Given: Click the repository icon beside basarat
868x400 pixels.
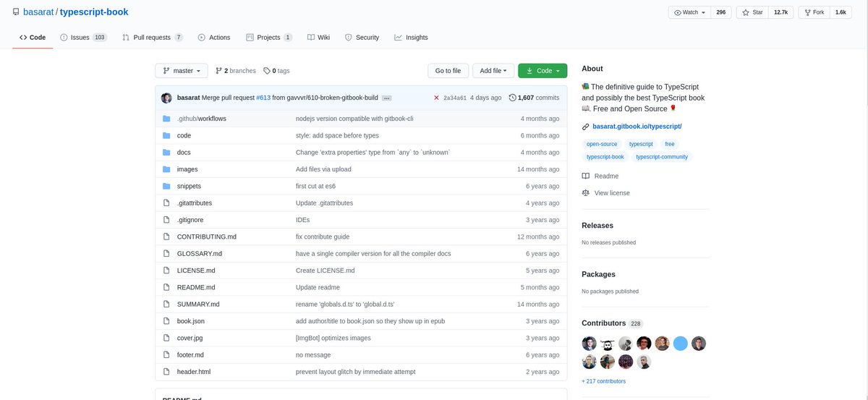Looking at the screenshot, I should point(16,12).
